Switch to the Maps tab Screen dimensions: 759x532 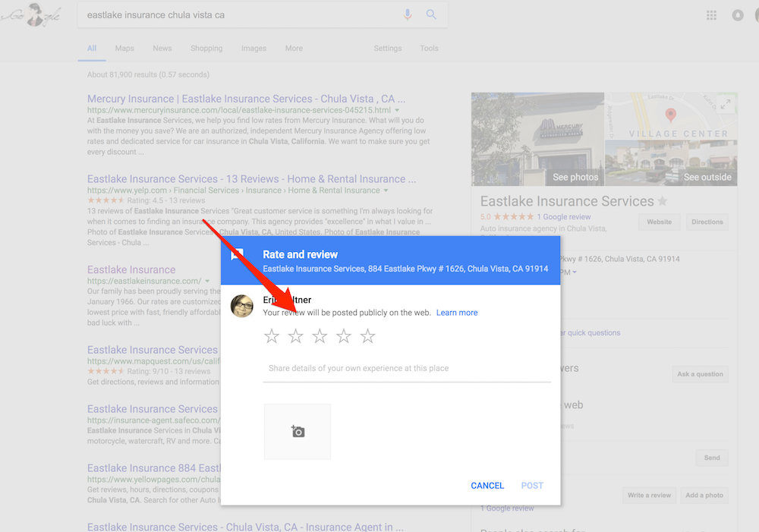pos(124,49)
